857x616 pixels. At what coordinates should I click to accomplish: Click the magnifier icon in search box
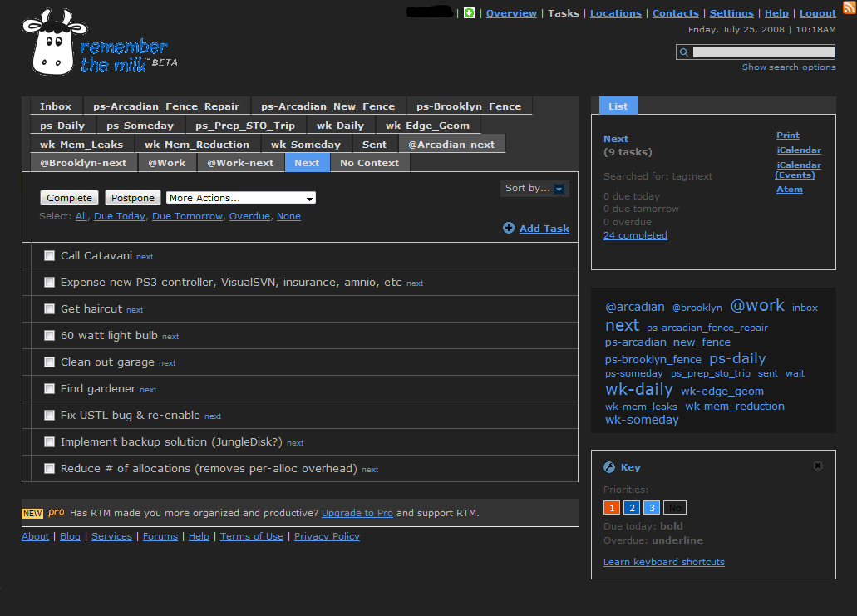click(684, 52)
